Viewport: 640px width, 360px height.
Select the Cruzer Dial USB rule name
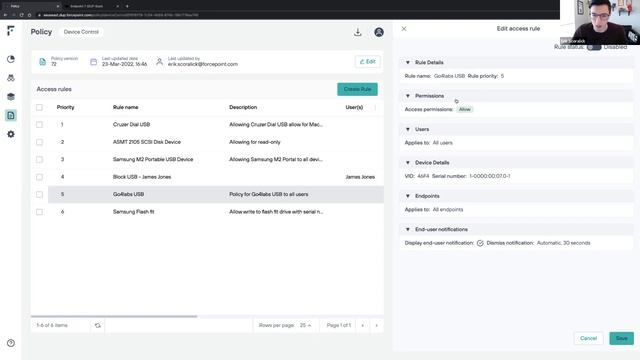131,124
